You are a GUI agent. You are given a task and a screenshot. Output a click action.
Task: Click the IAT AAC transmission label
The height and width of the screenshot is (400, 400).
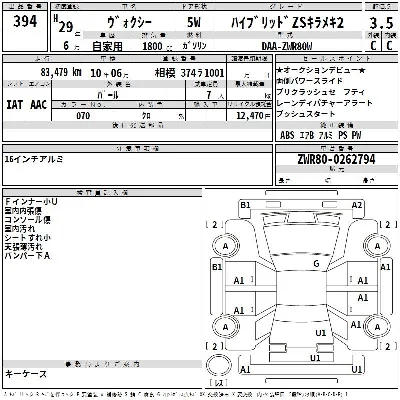[x=27, y=105]
